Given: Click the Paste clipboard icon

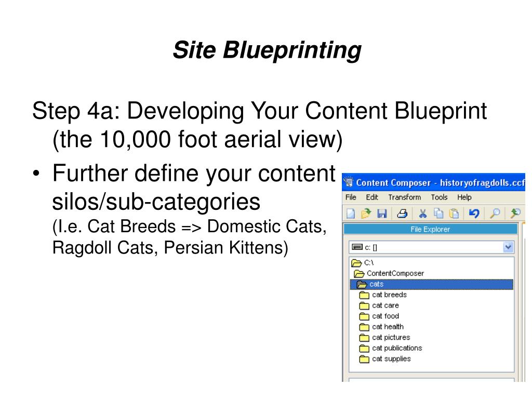Looking at the screenshot, I should coord(454,214).
